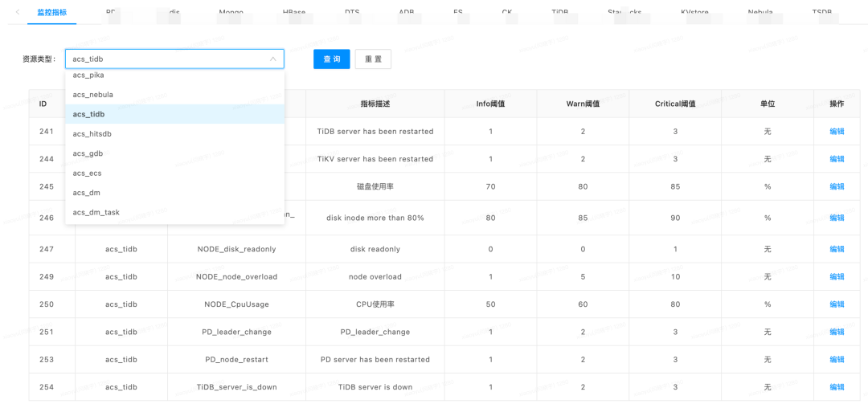Pick acs_hitsdb from the resource options
Screen dimensions: 868x404
click(92, 134)
